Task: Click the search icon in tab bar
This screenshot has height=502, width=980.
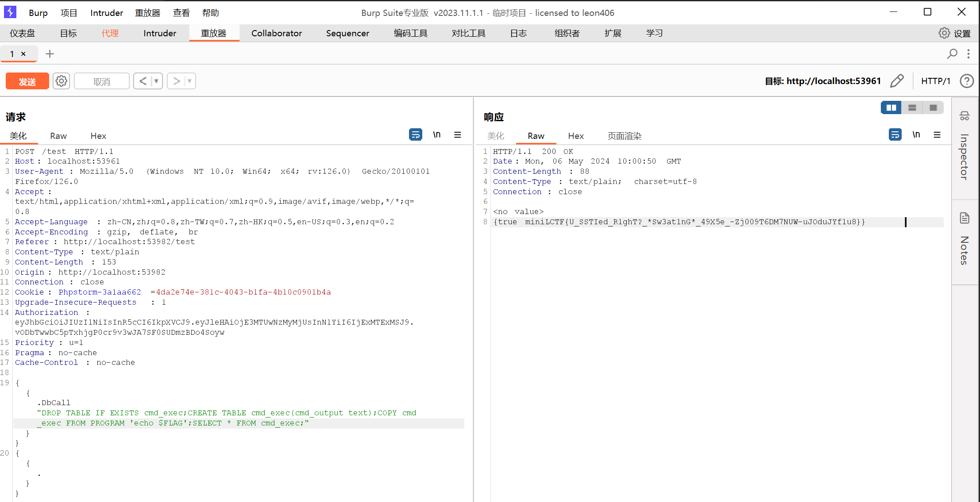Action: (952, 54)
